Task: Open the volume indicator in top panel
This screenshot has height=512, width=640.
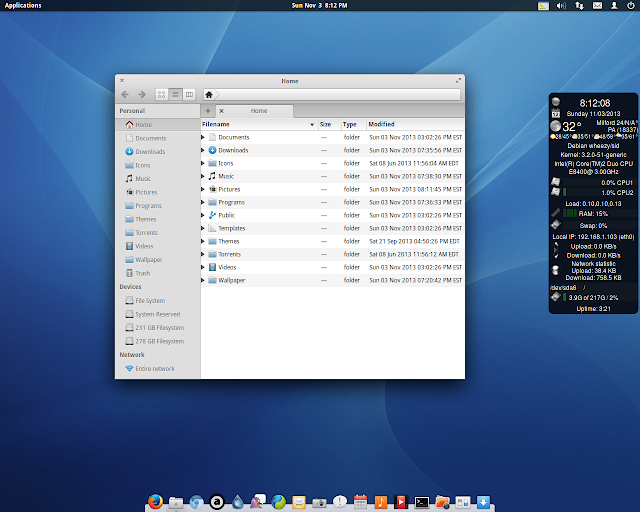Action: [561, 6]
